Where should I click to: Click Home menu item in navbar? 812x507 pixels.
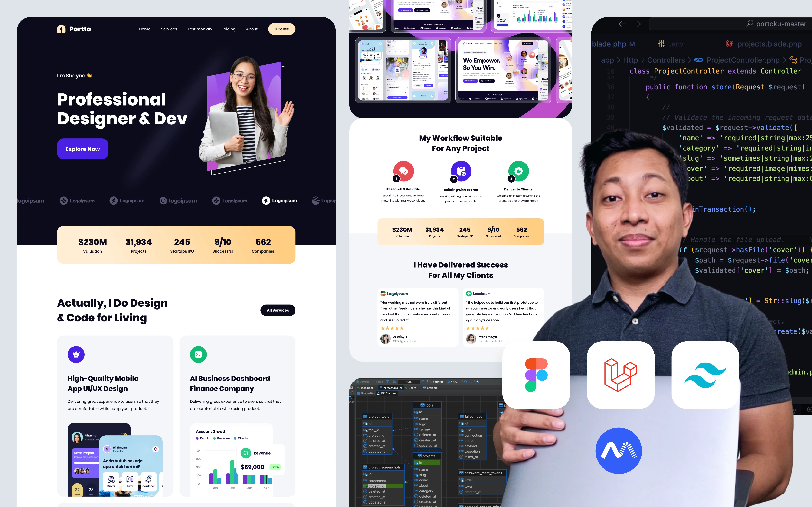pyautogui.click(x=144, y=29)
